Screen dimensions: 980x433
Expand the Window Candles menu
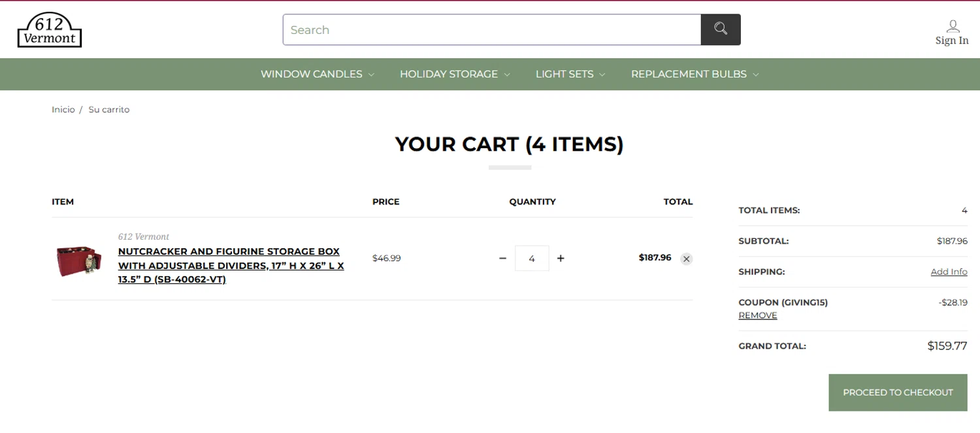(318, 74)
